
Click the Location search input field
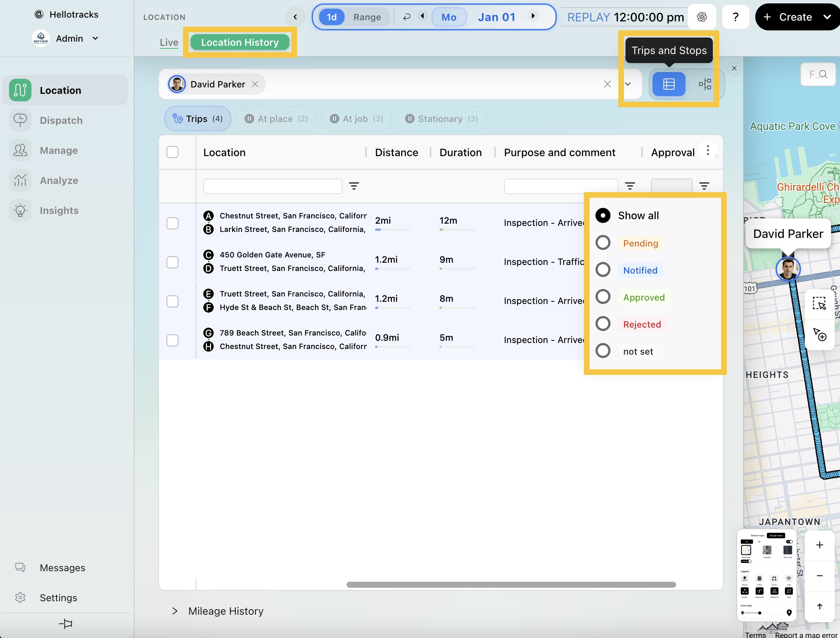point(272,186)
